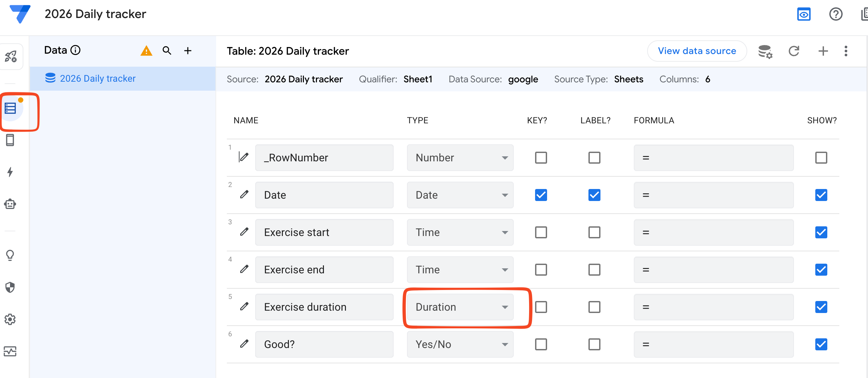Click the search icon in Data panel
Image resolution: width=868 pixels, height=378 pixels.
pos(167,51)
